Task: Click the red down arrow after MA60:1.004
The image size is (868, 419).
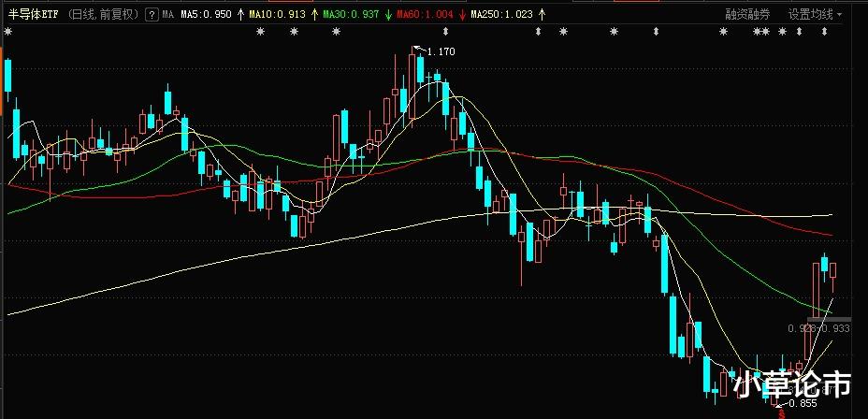Action: click(x=462, y=15)
